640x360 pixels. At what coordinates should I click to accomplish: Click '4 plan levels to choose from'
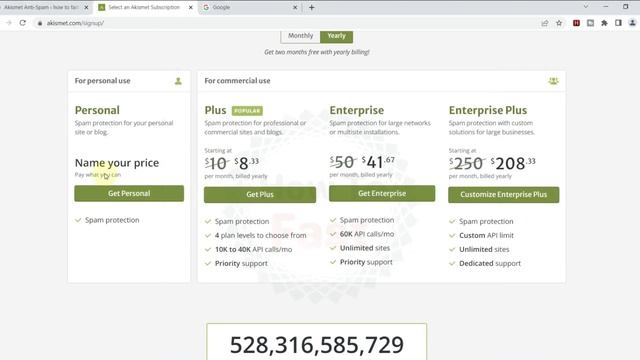click(x=260, y=236)
